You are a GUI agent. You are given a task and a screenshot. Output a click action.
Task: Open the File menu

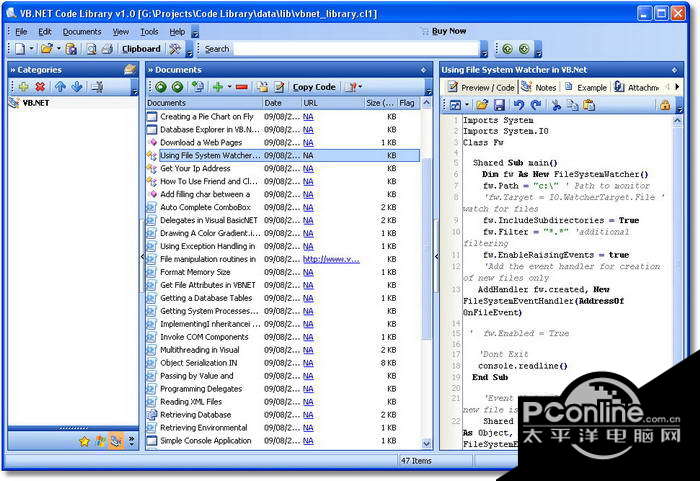[x=21, y=32]
